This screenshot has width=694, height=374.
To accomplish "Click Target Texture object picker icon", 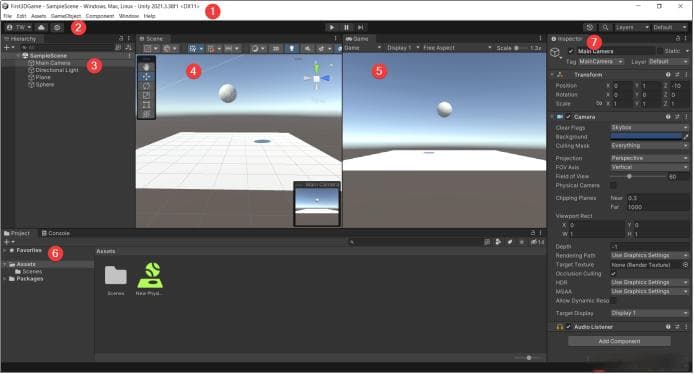I will 685,265.
